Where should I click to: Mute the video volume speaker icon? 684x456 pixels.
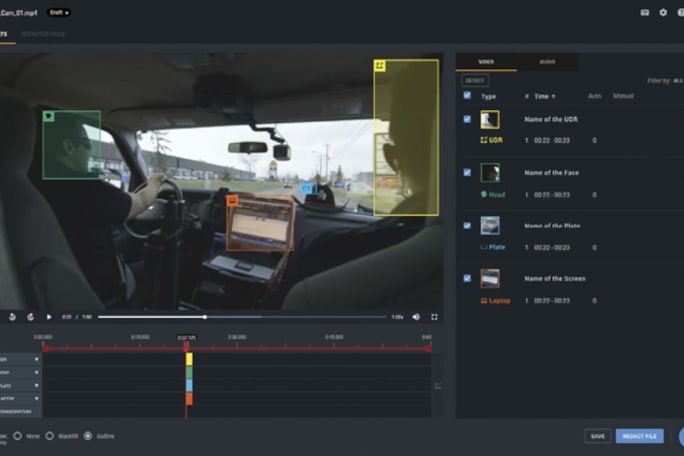(416, 317)
